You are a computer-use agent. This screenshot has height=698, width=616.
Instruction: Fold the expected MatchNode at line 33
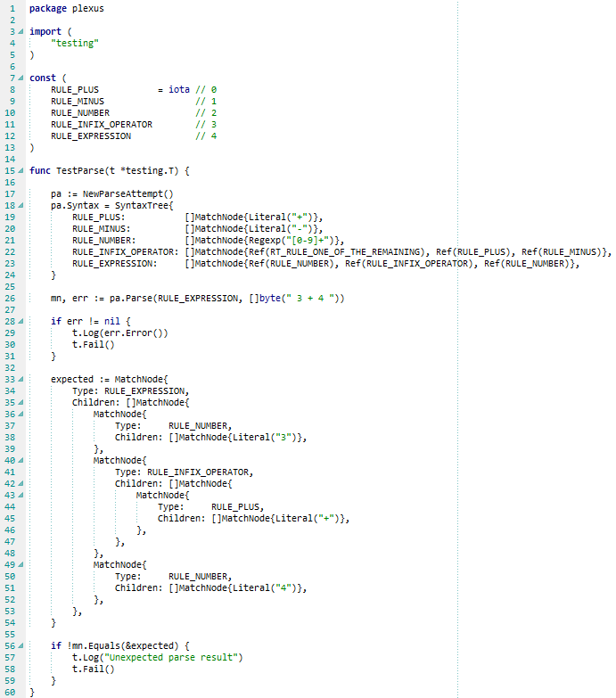21,380
